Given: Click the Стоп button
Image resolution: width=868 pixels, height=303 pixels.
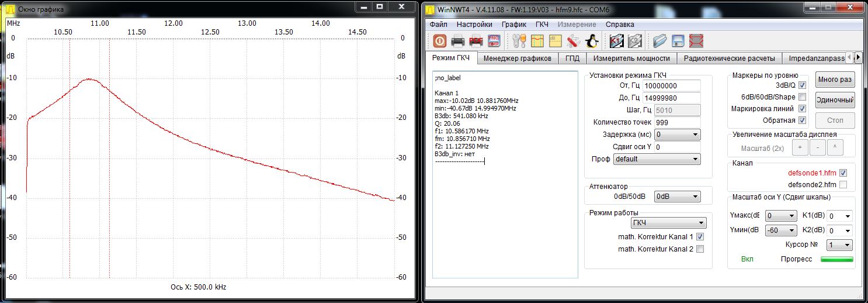Looking at the screenshot, I should tap(835, 120).
